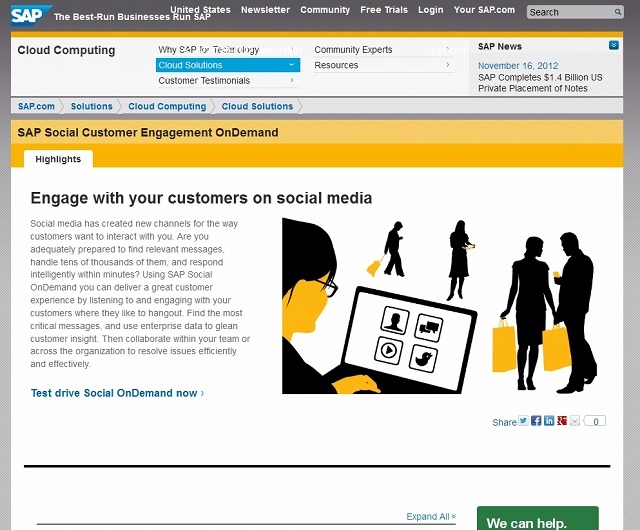Viewport: 640px width, 530px height.
Task: Click the search magnifier icon
Action: [618, 12]
